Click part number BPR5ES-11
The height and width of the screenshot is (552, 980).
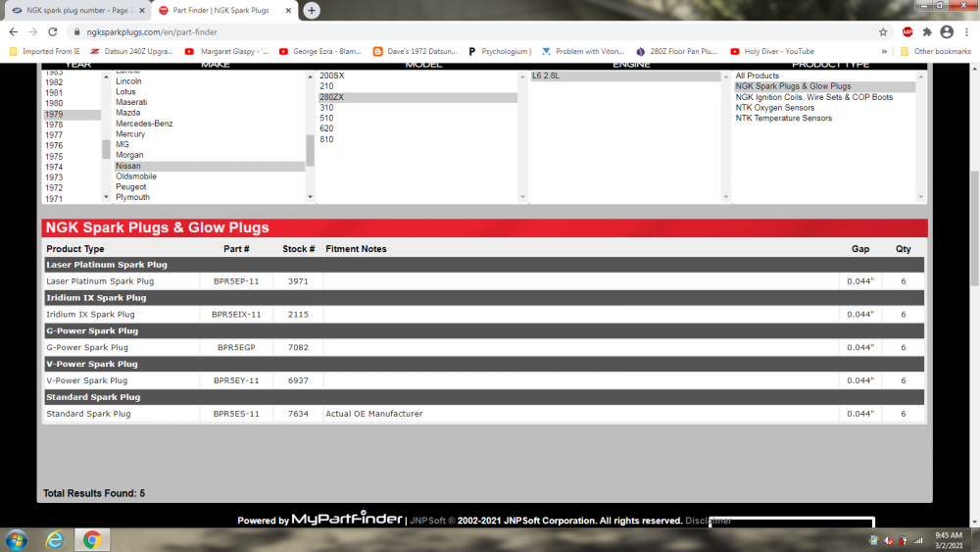(236, 414)
